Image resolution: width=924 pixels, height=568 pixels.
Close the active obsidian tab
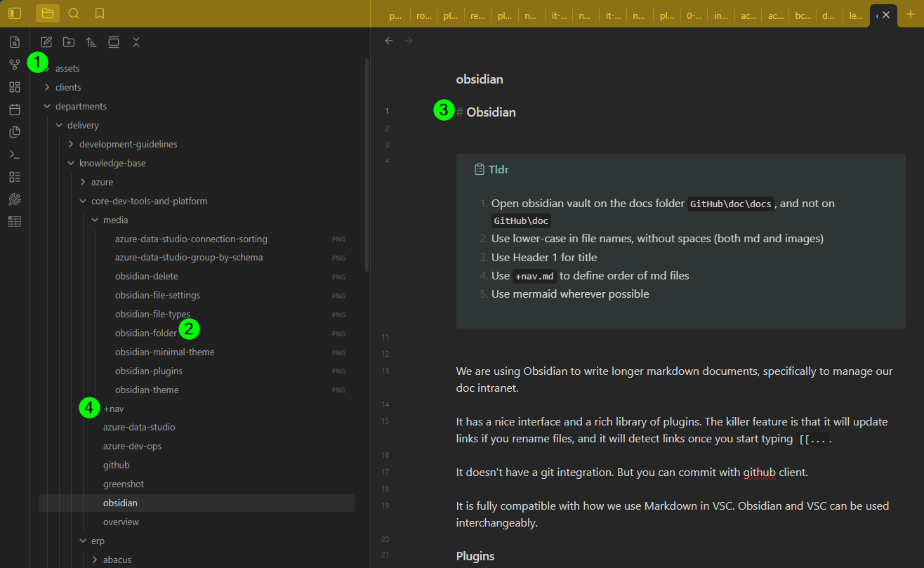[886, 15]
